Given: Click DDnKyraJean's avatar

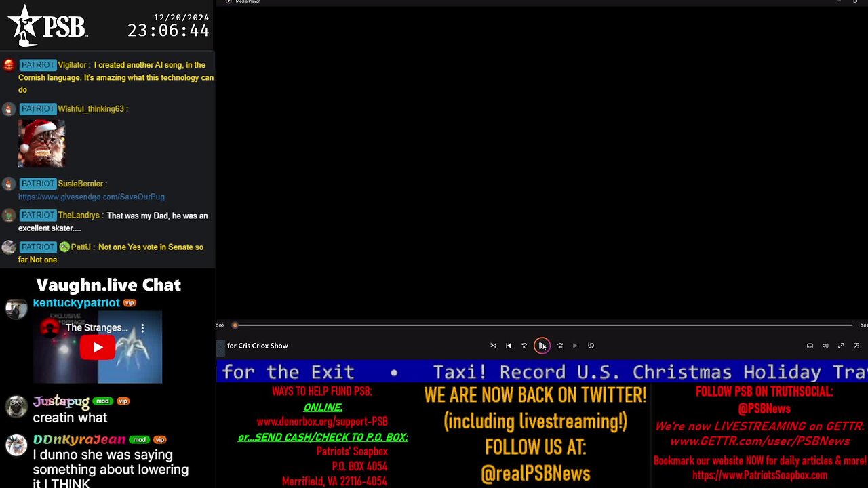Looking at the screenshot, I should tap(16, 445).
